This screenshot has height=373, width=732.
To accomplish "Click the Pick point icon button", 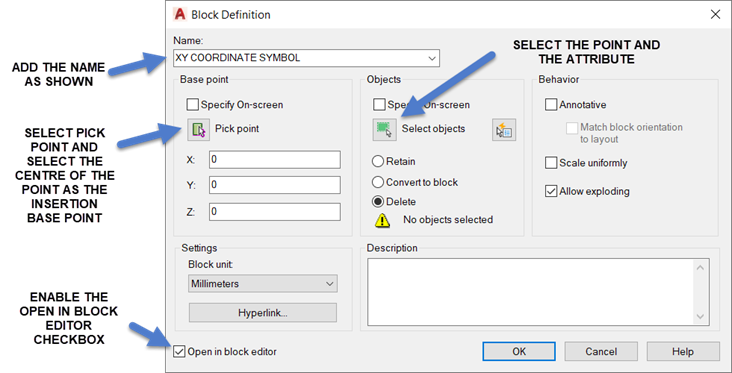I will coord(199,129).
